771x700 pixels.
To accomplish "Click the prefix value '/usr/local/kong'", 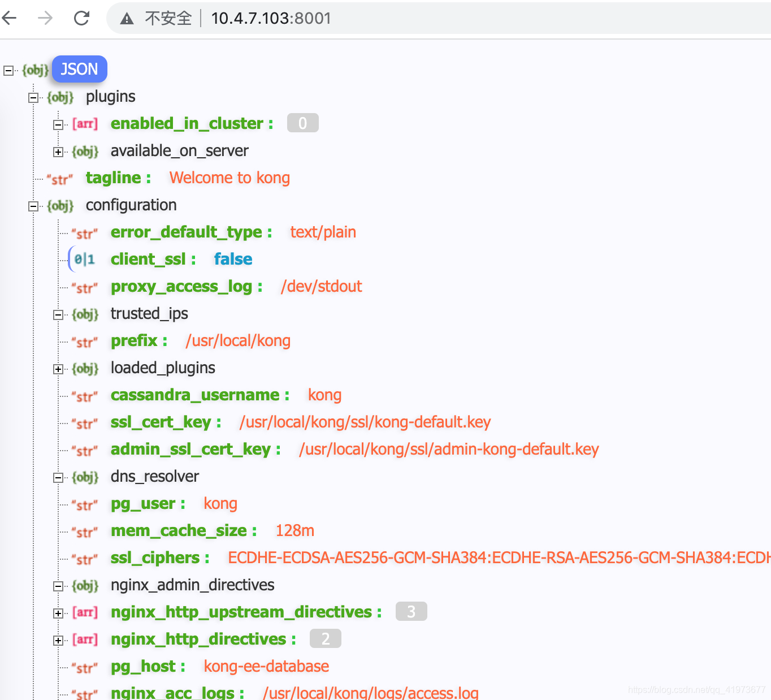I will coord(238,341).
